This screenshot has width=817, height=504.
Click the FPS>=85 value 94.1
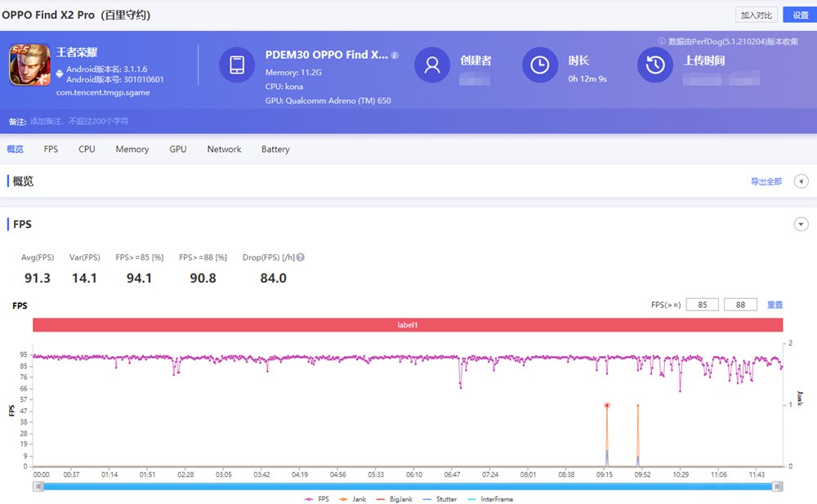[139, 279]
